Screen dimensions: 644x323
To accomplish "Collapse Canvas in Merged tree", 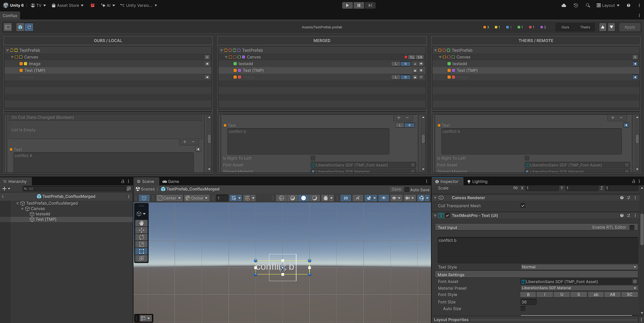I will pos(226,57).
